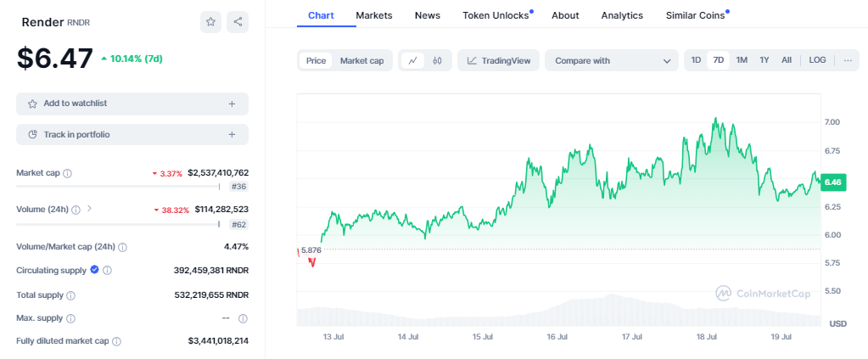Click the TradingView button
The height and width of the screenshot is (359, 868).
[499, 61]
